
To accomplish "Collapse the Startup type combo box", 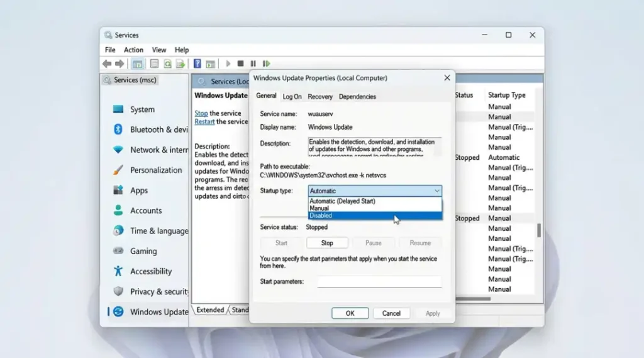I will tap(375, 191).
